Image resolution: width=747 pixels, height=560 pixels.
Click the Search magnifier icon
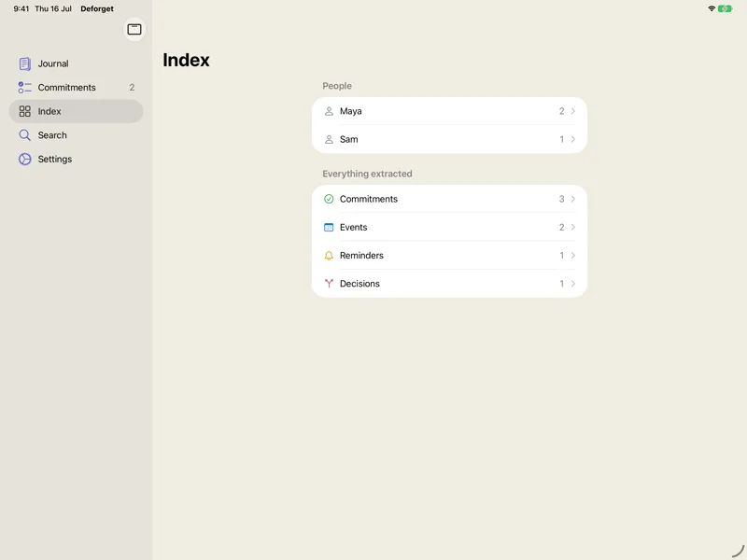tap(25, 135)
